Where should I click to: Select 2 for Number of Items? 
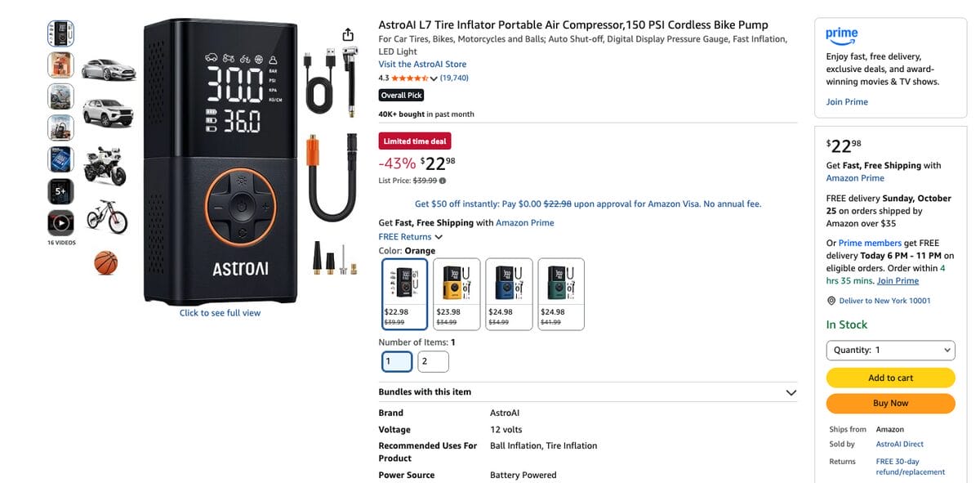[x=433, y=361]
